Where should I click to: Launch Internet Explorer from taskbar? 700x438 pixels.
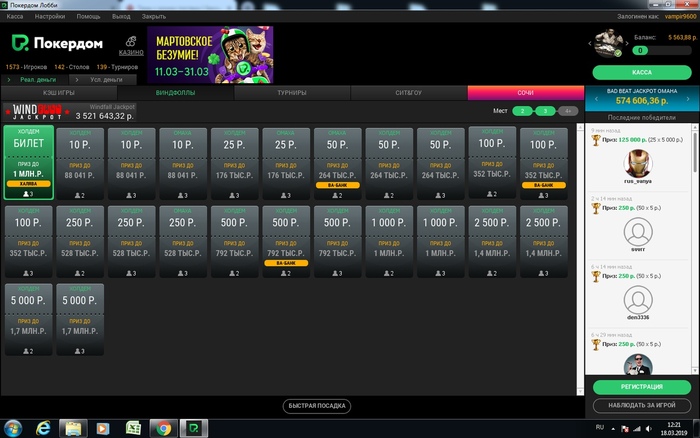43,429
